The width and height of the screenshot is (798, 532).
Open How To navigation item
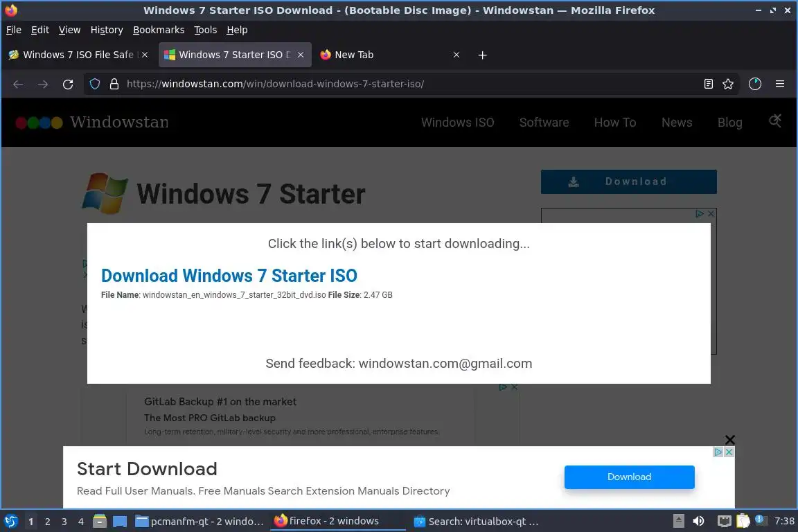[x=615, y=123]
